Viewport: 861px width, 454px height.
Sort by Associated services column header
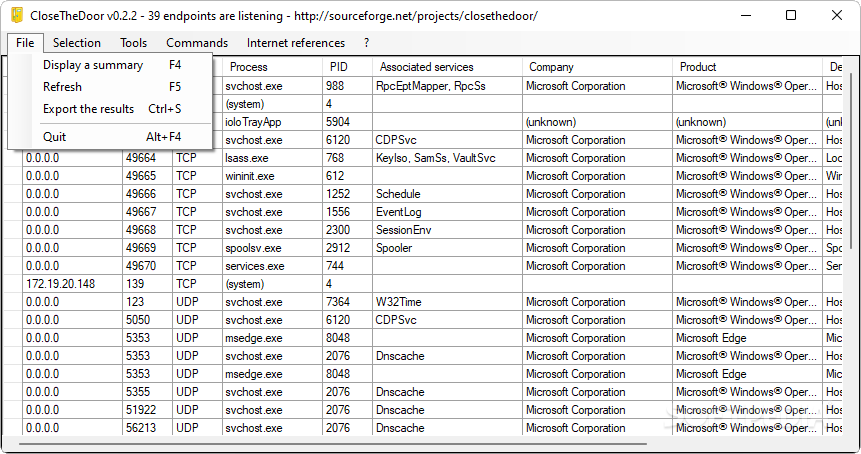click(x=448, y=67)
